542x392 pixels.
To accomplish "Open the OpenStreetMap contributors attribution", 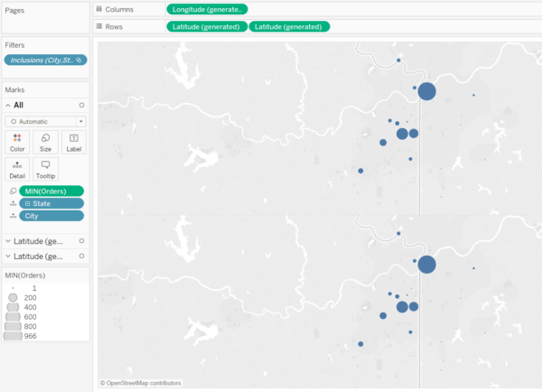I will pyautogui.click(x=141, y=383).
